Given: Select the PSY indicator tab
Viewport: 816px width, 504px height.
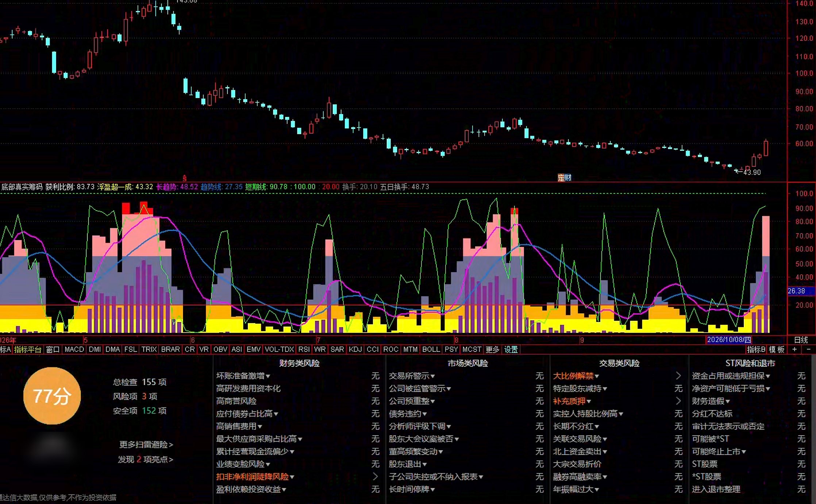Looking at the screenshot, I should [451, 349].
